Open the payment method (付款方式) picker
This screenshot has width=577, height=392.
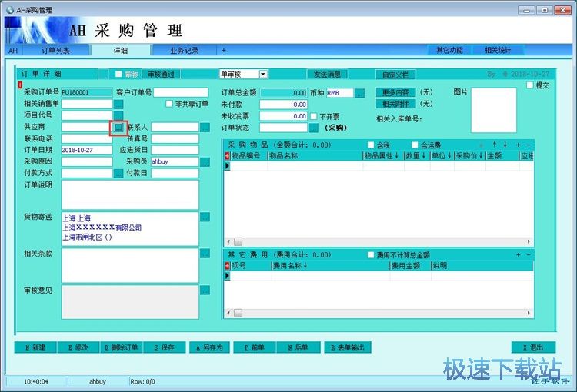[118, 174]
